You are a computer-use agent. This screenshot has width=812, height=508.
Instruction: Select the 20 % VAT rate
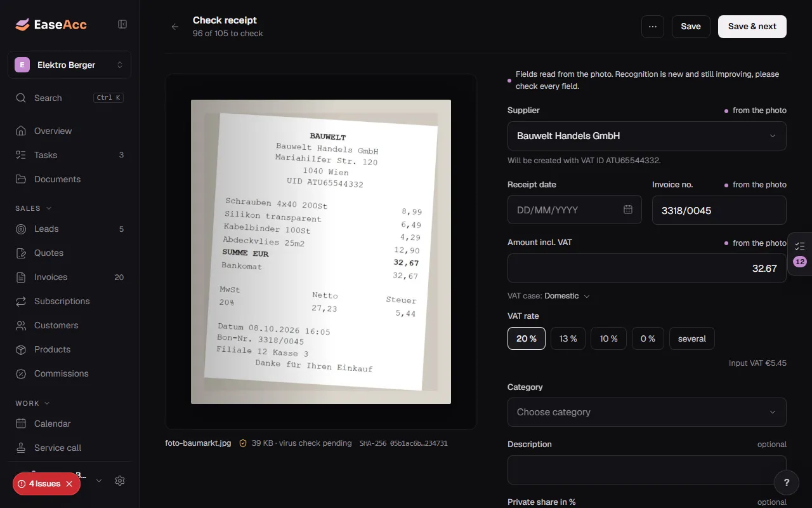527,338
